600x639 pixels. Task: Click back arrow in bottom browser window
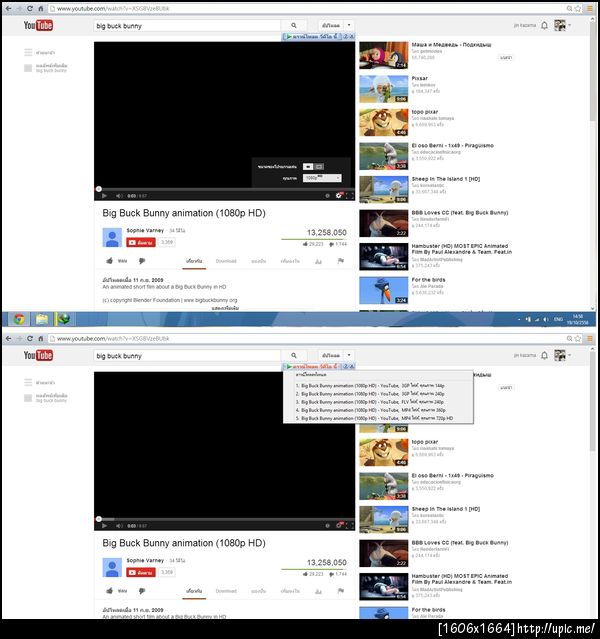coord(9,338)
